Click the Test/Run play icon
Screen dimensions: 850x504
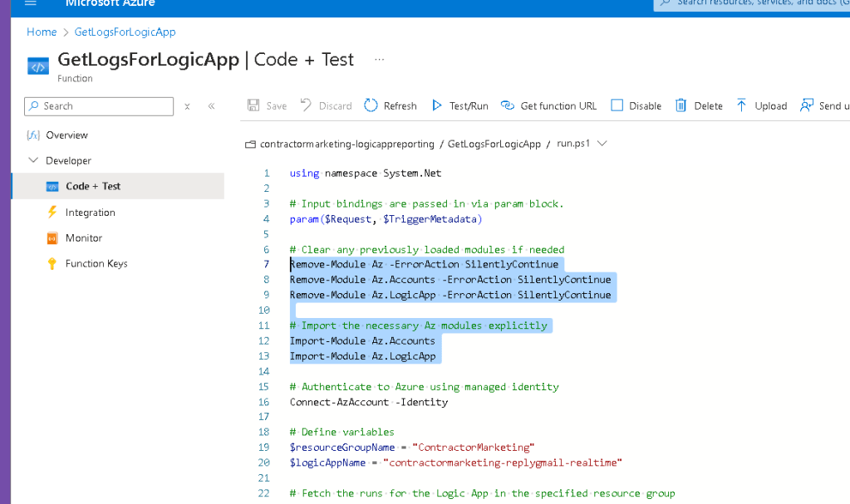(x=437, y=105)
